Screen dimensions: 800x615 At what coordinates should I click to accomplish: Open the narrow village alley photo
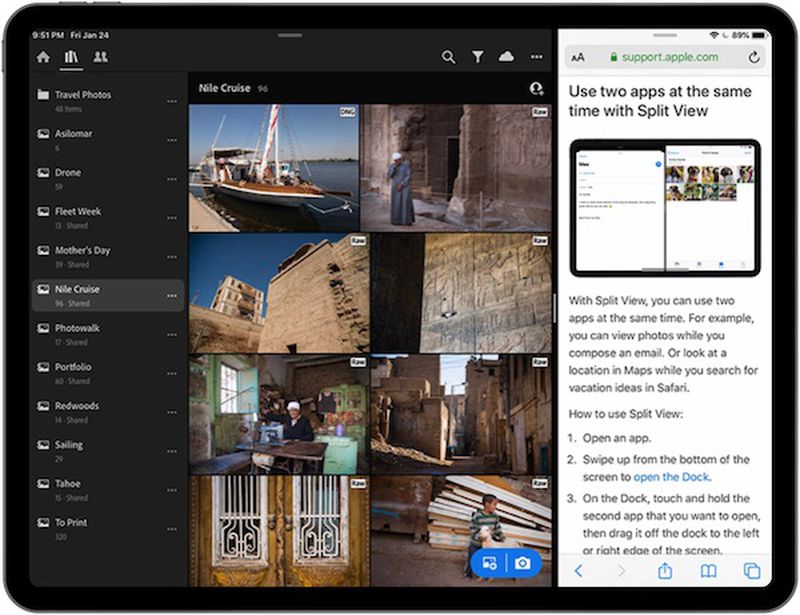[461, 414]
